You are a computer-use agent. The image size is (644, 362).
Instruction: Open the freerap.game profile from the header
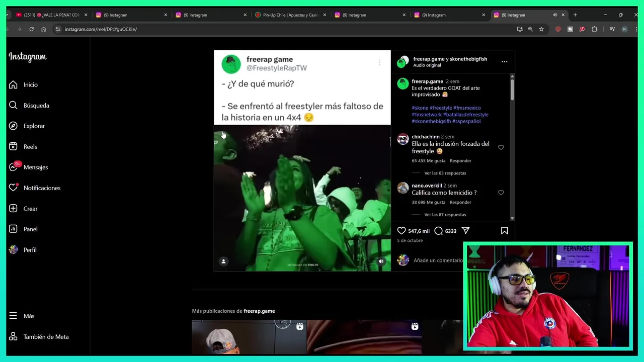click(429, 59)
